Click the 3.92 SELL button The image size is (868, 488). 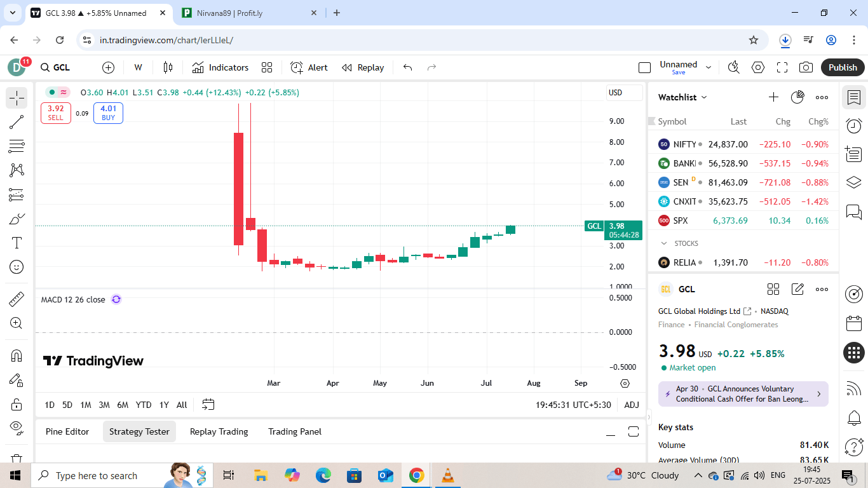(56, 113)
